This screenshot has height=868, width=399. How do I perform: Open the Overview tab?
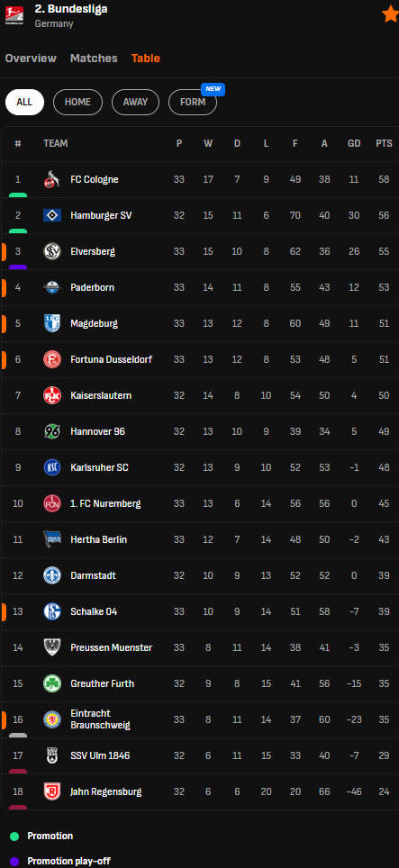[x=31, y=59]
